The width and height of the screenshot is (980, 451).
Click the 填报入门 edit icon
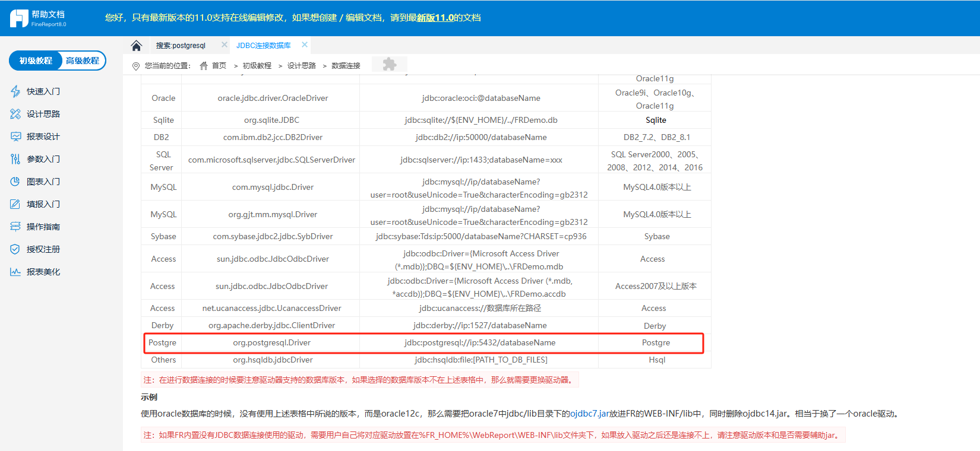point(15,204)
